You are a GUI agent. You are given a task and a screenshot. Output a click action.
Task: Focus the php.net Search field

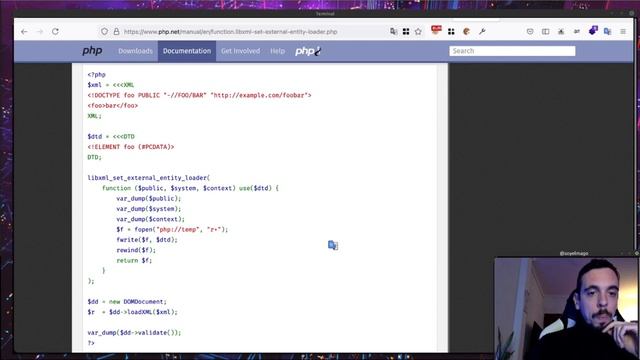click(x=512, y=51)
